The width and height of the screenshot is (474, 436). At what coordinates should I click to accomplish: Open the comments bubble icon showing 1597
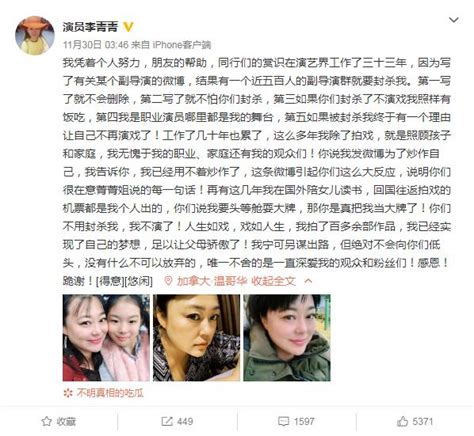[283, 422]
